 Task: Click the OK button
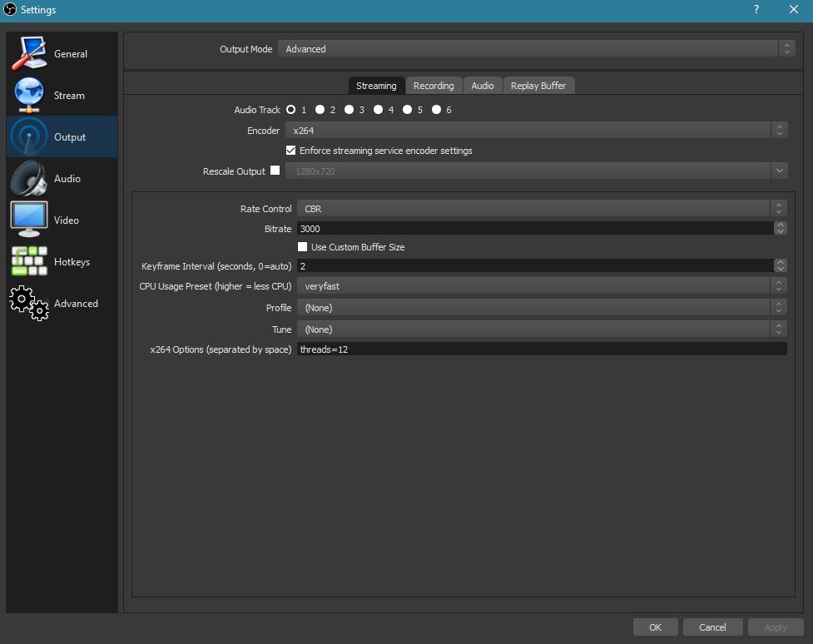(x=655, y=627)
